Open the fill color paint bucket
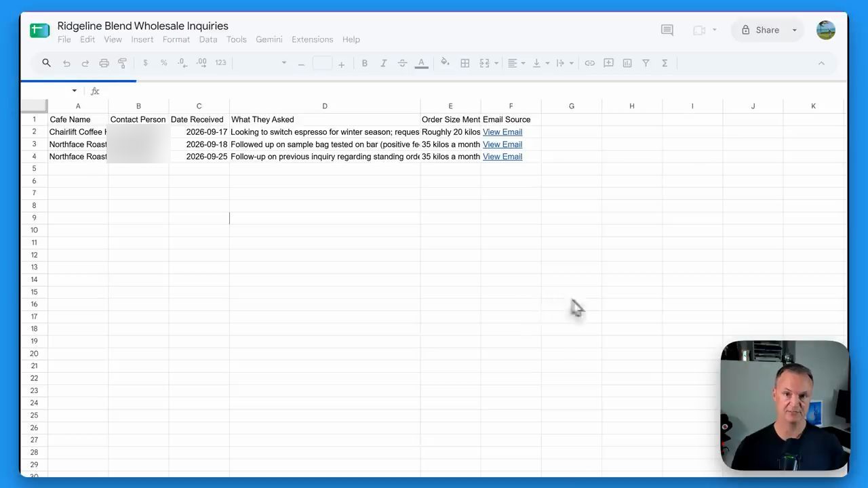 click(x=445, y=63)
